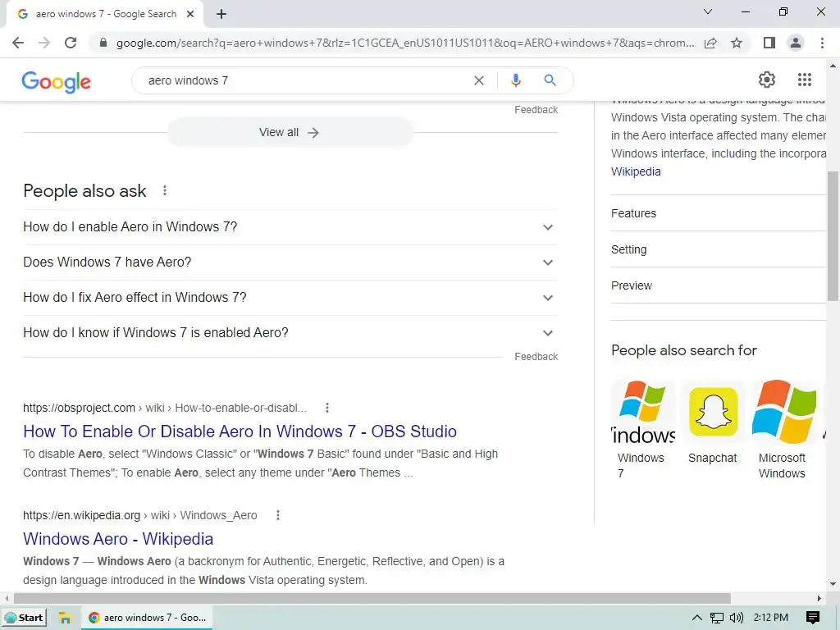Click Feedback below People also ask
Screen dimensions: 840x630
pyautogui.click(x=536, y=357)
